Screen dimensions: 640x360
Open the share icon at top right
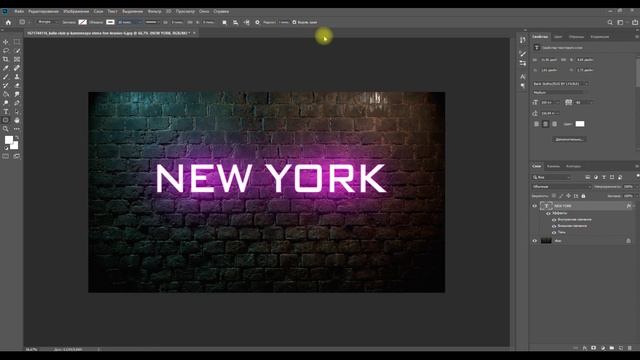(x=635, y=22)
